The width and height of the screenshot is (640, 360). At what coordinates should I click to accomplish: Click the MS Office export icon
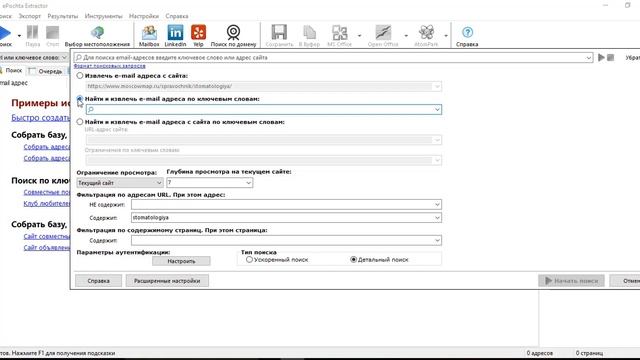(x=339, y=33)
